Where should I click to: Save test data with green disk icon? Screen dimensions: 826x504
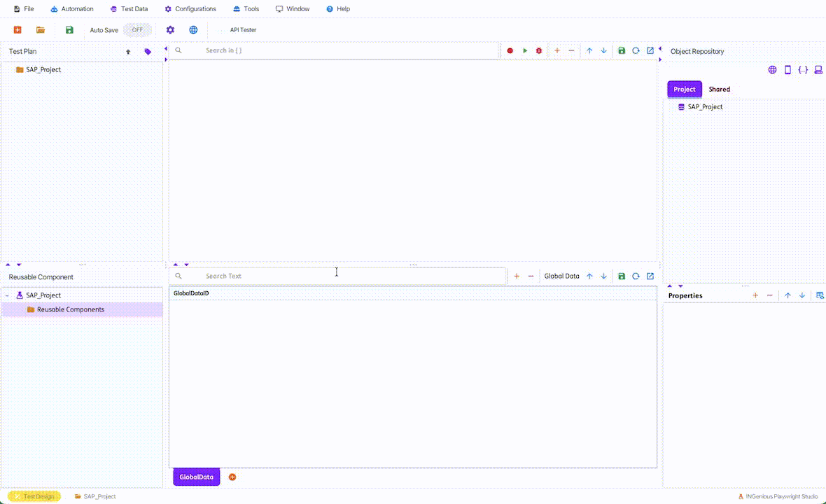tap(622, 276)
